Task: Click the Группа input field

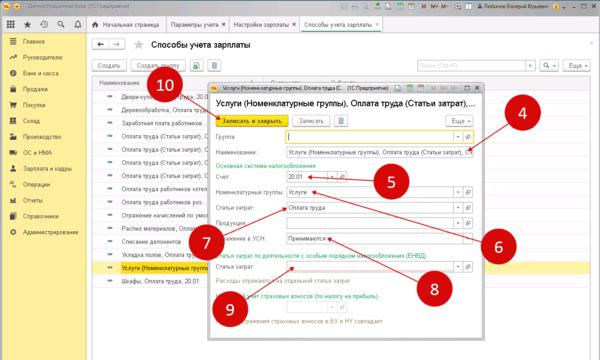Action: (x=370, y=137)
